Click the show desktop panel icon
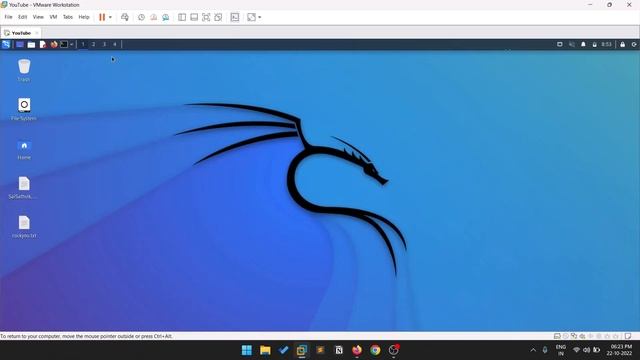This screenshot has height=360, width=640. pos(20,44)
